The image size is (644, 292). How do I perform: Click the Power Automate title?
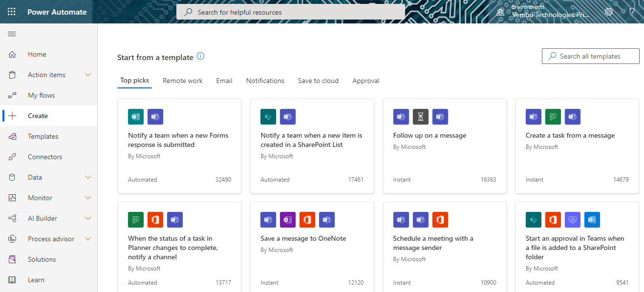click(57, 12)
